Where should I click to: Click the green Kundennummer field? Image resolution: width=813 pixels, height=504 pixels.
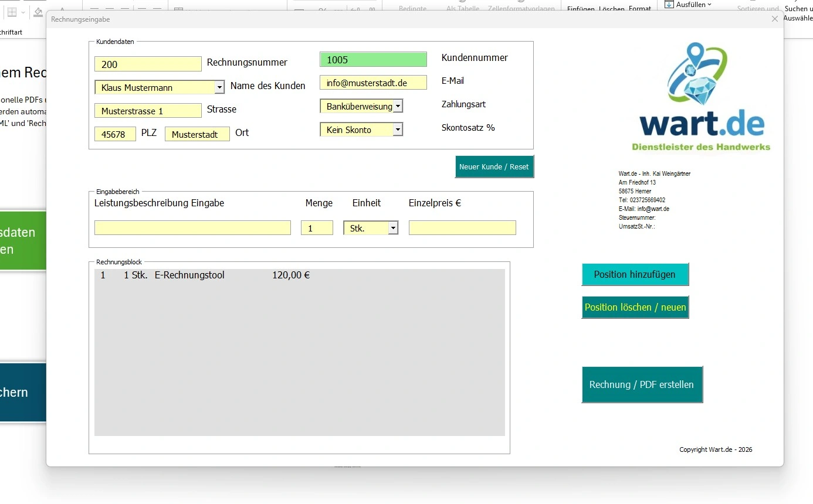(373, 60)
